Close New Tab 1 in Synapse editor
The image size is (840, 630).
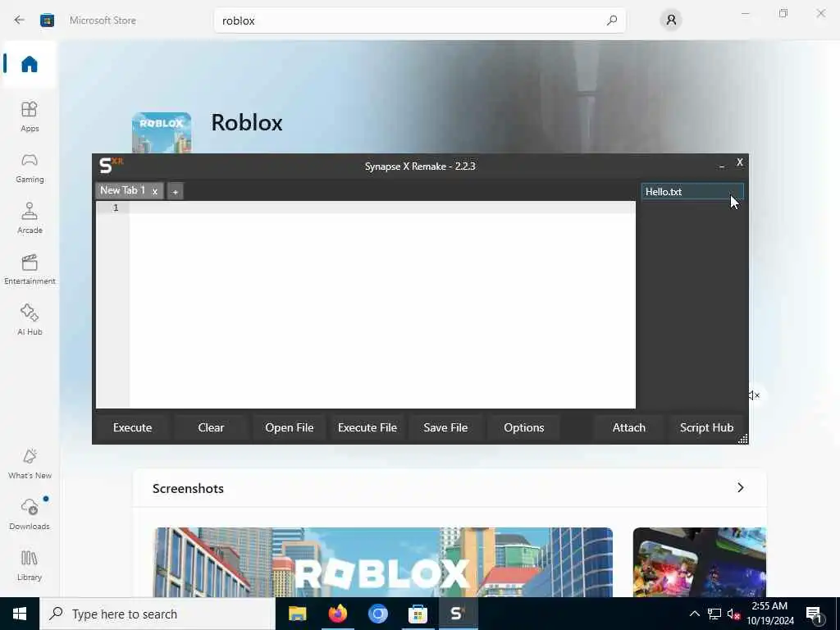coord(155,191)
